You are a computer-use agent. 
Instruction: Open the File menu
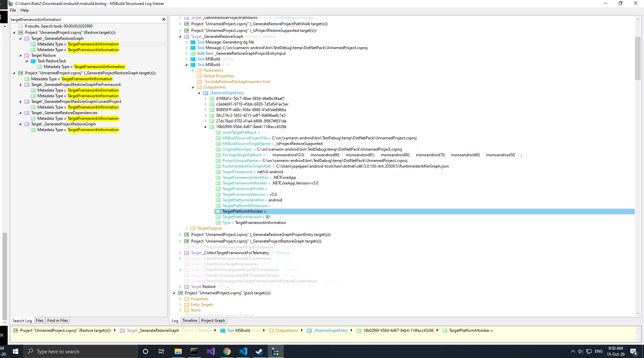coord(13,10)
